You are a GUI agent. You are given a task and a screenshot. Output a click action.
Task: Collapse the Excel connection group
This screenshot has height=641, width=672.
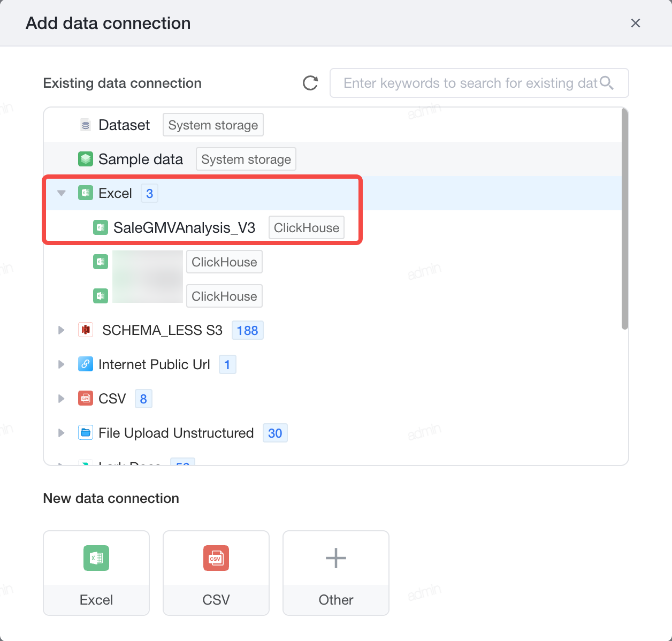(62, 193)
